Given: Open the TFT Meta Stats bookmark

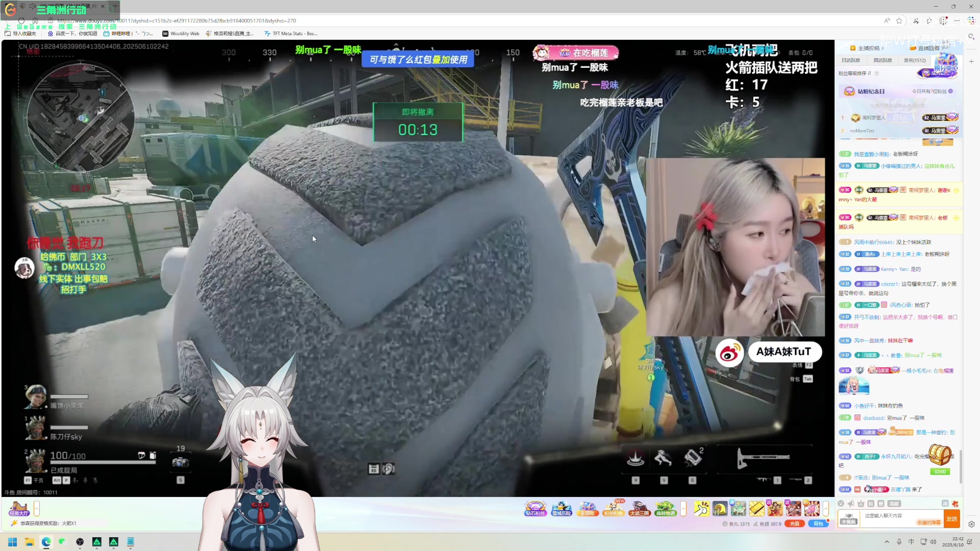Looking at the screenshot, I should [x=291, y=34].
